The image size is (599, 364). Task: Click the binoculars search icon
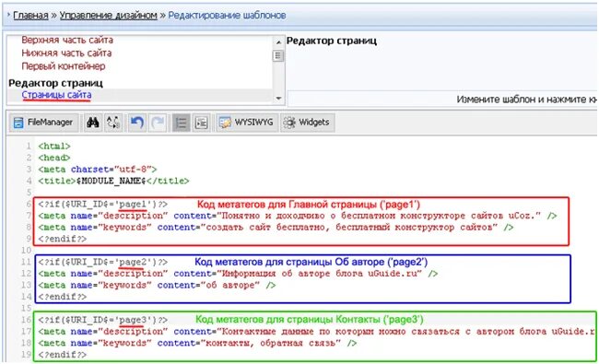93,123
